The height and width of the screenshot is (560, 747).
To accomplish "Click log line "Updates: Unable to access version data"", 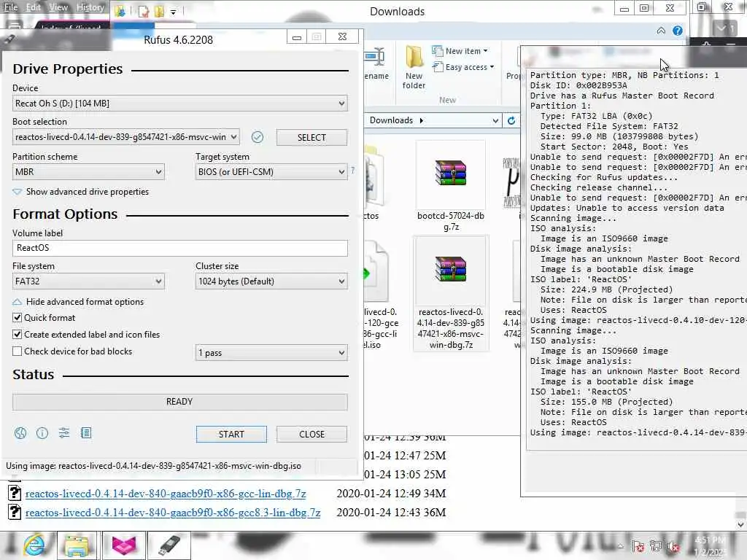I will click(x=627, y=208).
